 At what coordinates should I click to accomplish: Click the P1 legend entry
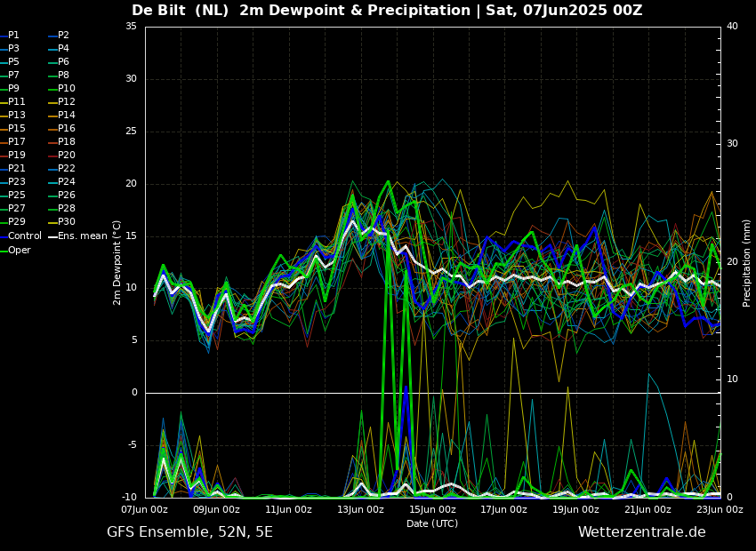tap(13, 36)
